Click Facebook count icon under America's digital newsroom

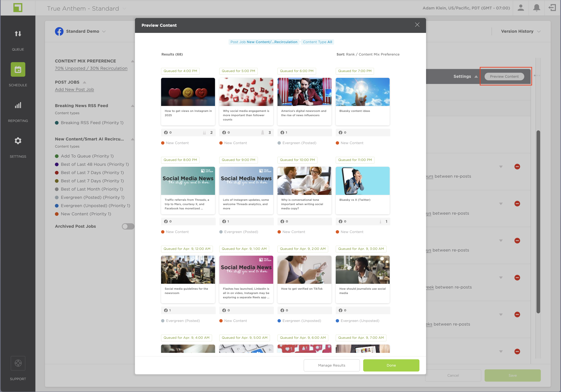[282, 133]
